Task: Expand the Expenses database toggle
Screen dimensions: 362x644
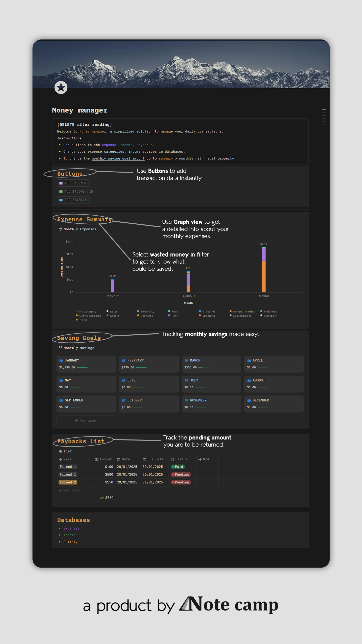Action: [60, 528]
